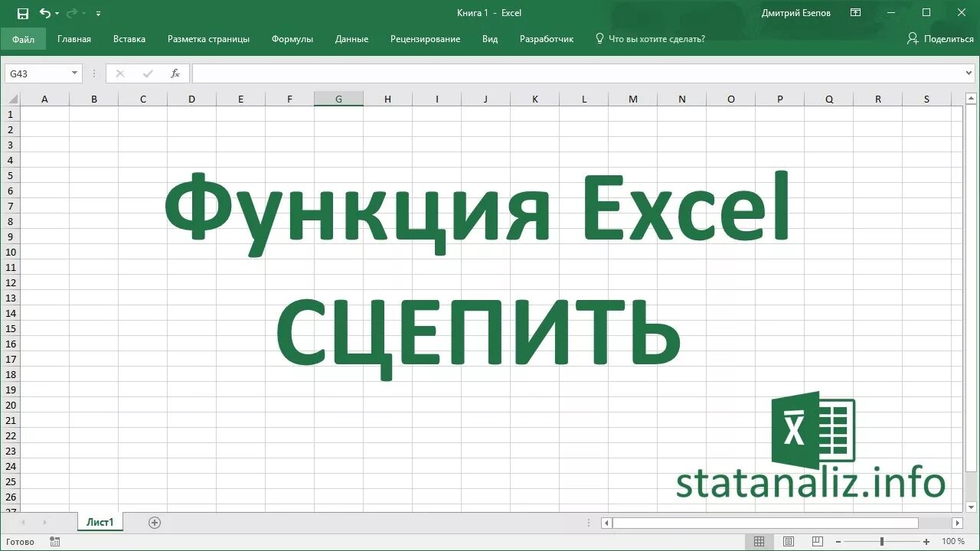
Task: Switch to Page Break Preview icon
Action: click(x=818, y=542)
